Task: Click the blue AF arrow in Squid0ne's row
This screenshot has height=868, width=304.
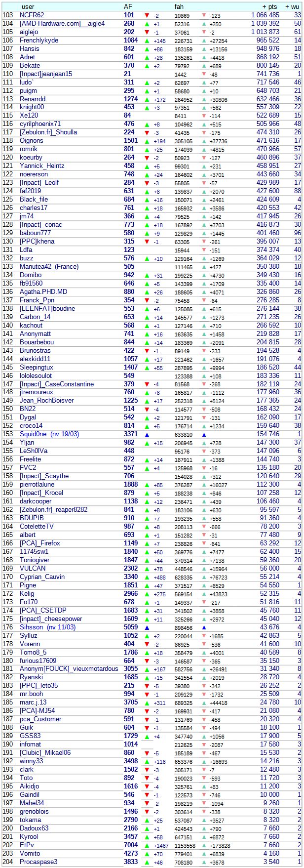Action: 147,435
